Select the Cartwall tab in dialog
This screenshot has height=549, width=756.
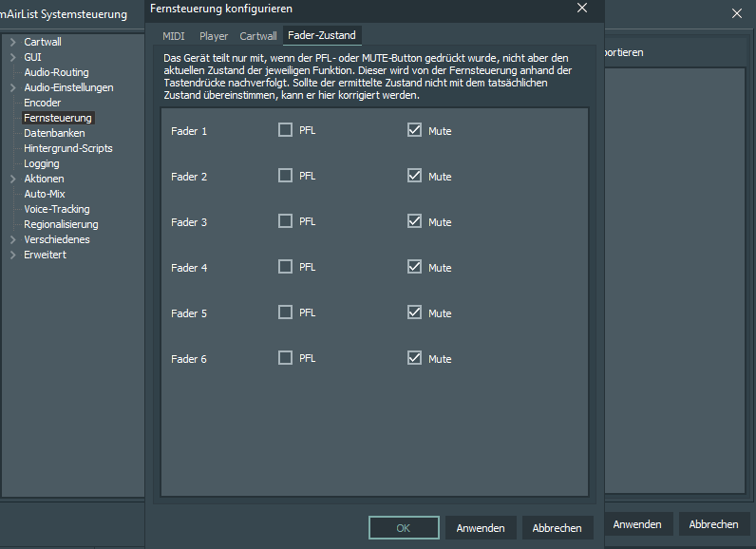(258, 36)
